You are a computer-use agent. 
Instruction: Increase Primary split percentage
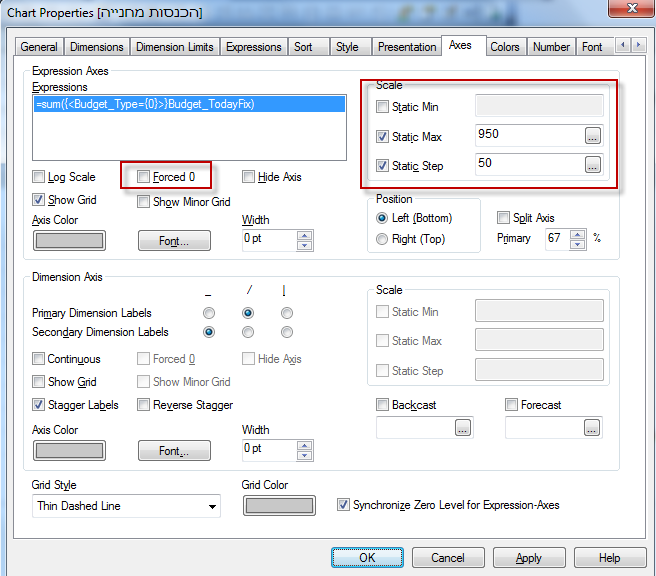click(578, 235)
